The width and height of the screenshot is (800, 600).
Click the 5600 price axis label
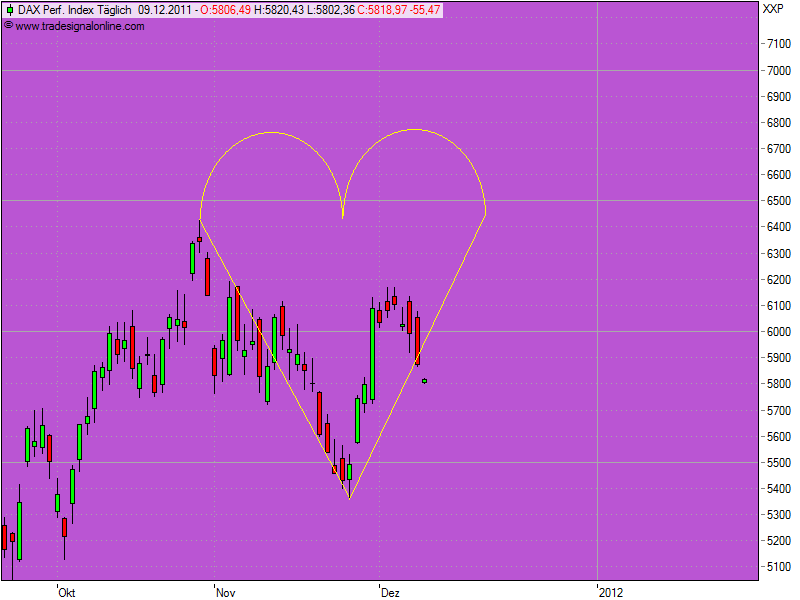(779, 437)
